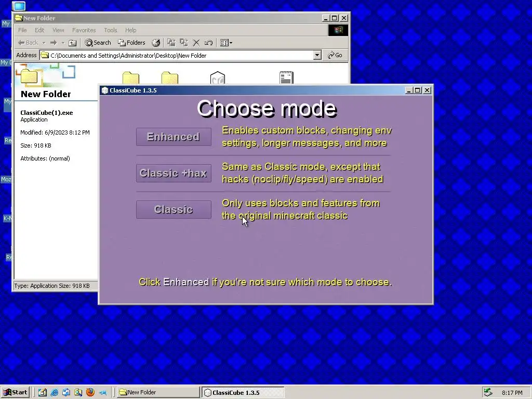Viewport: 532px width, 399px height.
Task: Click the 'Modified: 6/9/2023 8:12 PM' text
Action: [x=55, y=132]
